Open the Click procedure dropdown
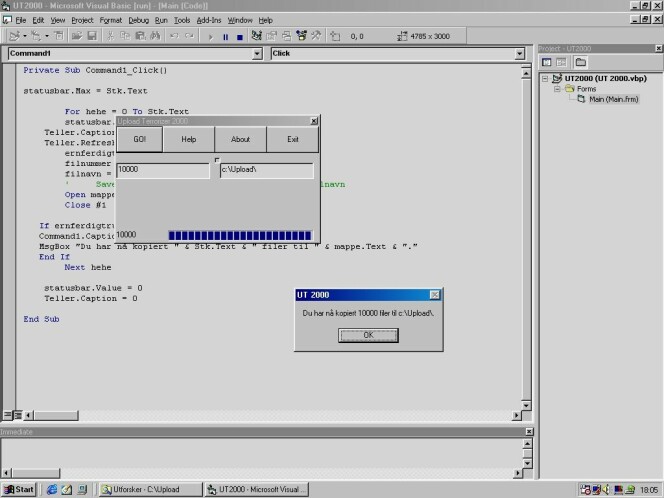 pyautogui.click(x=520, y=54)
